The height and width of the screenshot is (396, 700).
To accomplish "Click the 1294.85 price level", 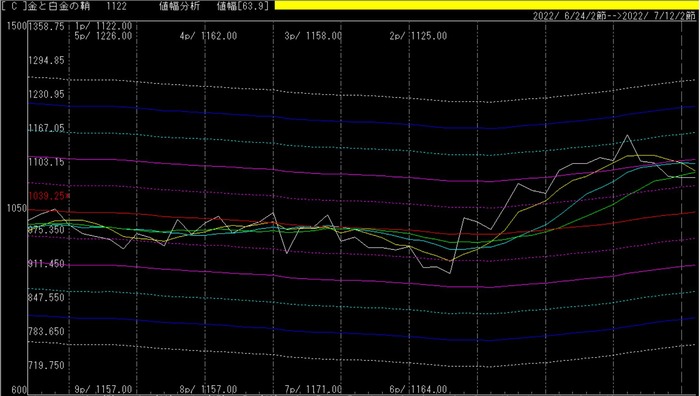I will tap(46, 60).
